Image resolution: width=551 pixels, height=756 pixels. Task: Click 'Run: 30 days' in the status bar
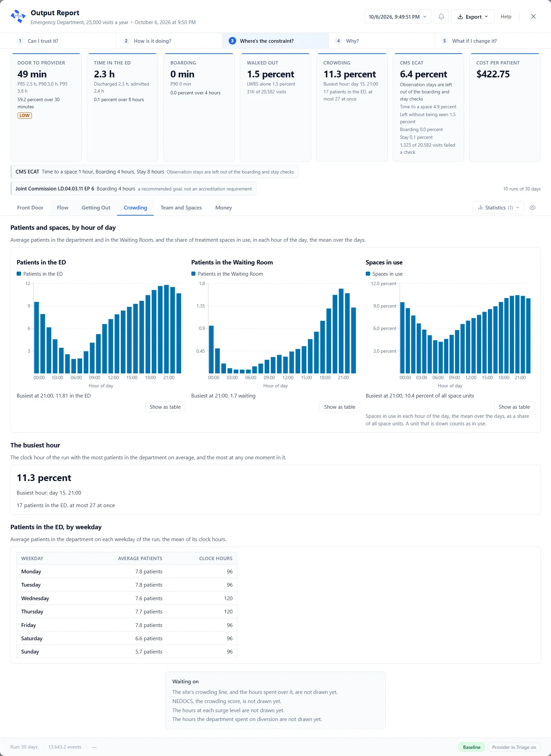click(24, 747)
